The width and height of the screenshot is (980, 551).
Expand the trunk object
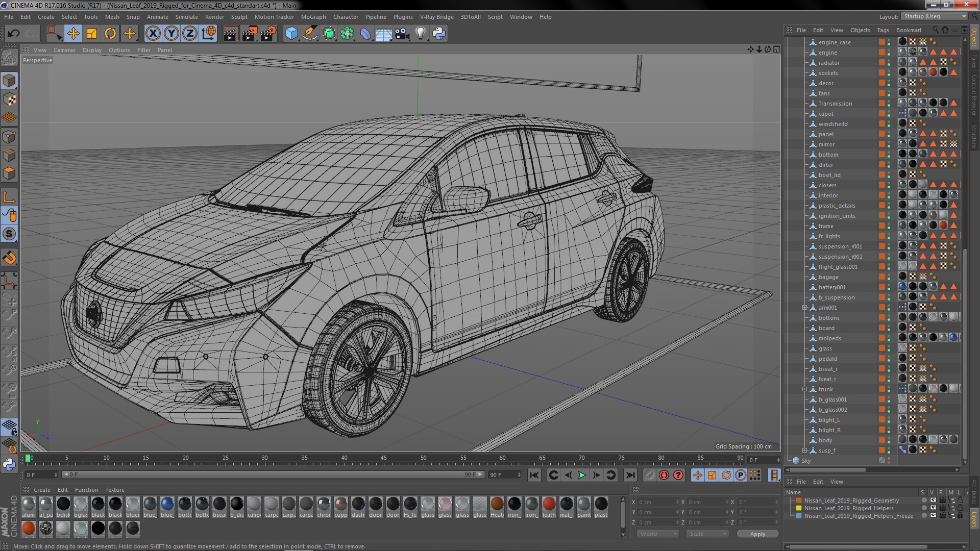click(804, 389)
